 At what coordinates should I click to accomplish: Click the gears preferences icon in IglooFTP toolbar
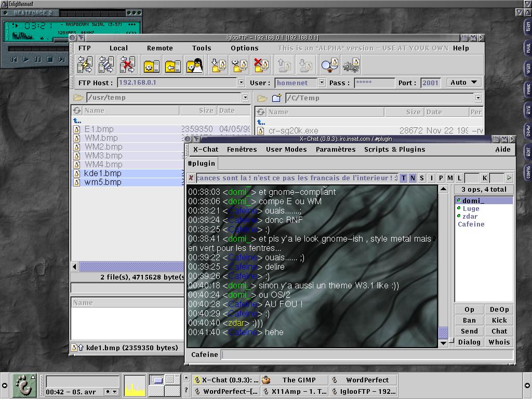pyautogui.click(x=351, y=65)
